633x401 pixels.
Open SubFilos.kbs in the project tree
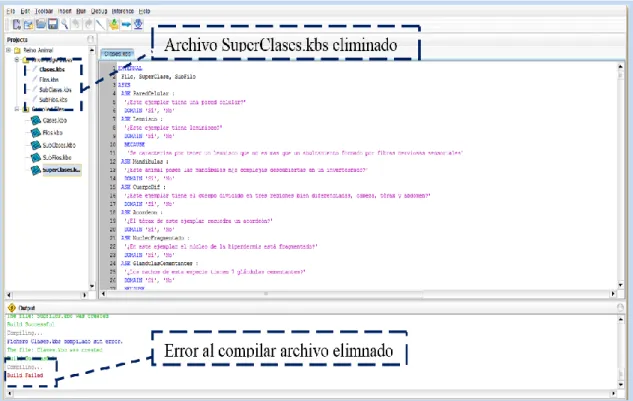53,99
